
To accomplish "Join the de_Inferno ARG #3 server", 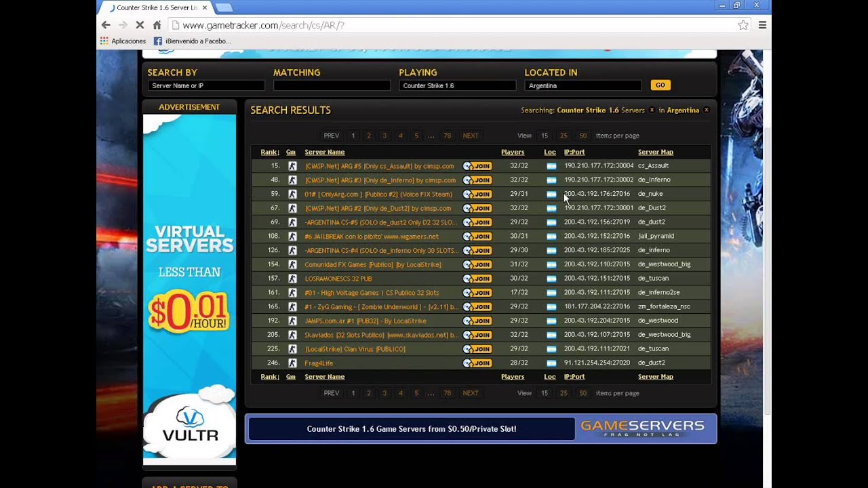I will tap(477, 180).
